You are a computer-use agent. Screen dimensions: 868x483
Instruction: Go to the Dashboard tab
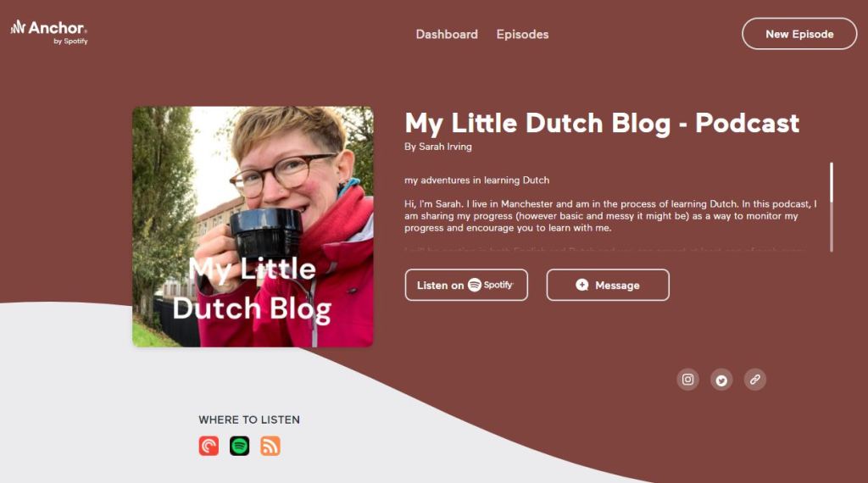(x=447, y=34)
